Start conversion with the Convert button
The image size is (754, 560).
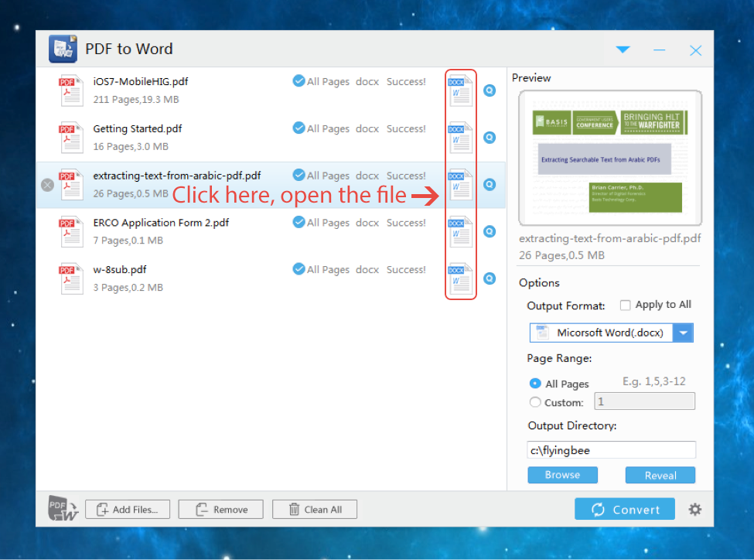pyautogui.click(x=625, y=509)
